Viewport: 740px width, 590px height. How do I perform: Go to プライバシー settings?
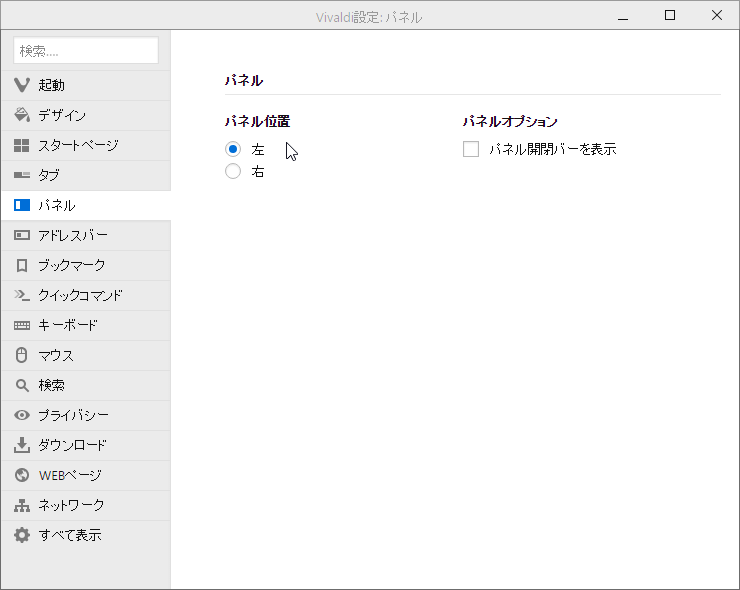[86, 415]
